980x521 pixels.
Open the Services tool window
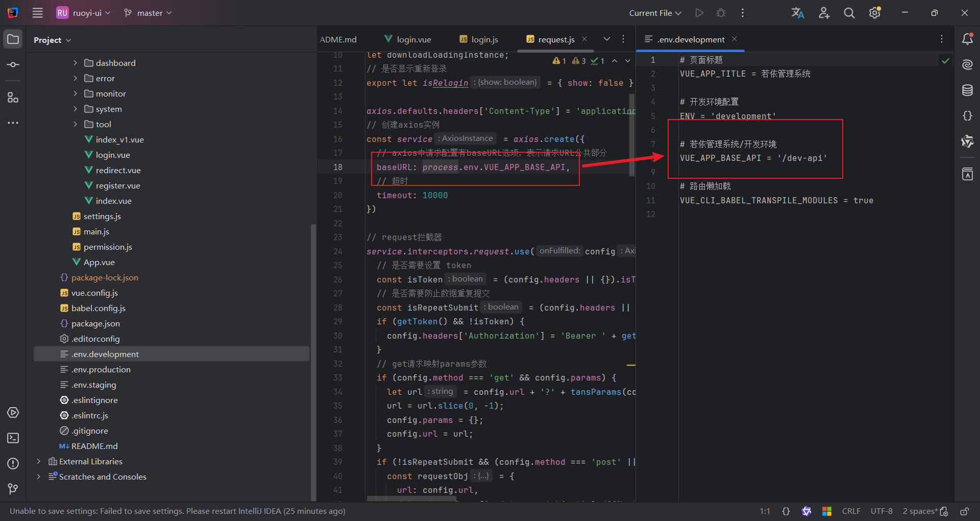click(x=13, y=412)
